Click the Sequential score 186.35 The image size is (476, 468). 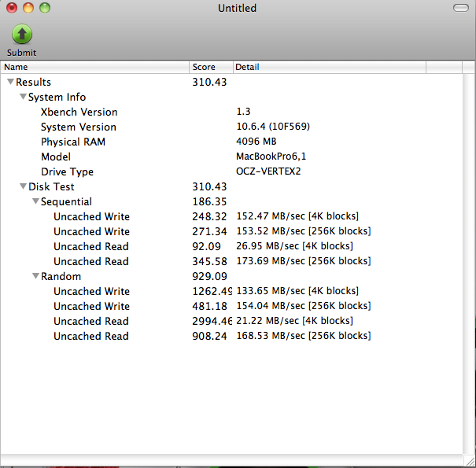coord(209,201)
